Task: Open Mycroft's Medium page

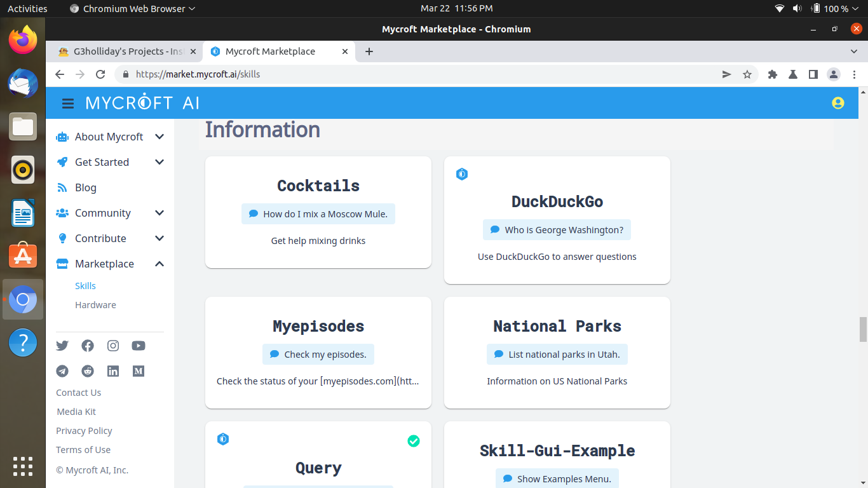Action: coord(139,371)
